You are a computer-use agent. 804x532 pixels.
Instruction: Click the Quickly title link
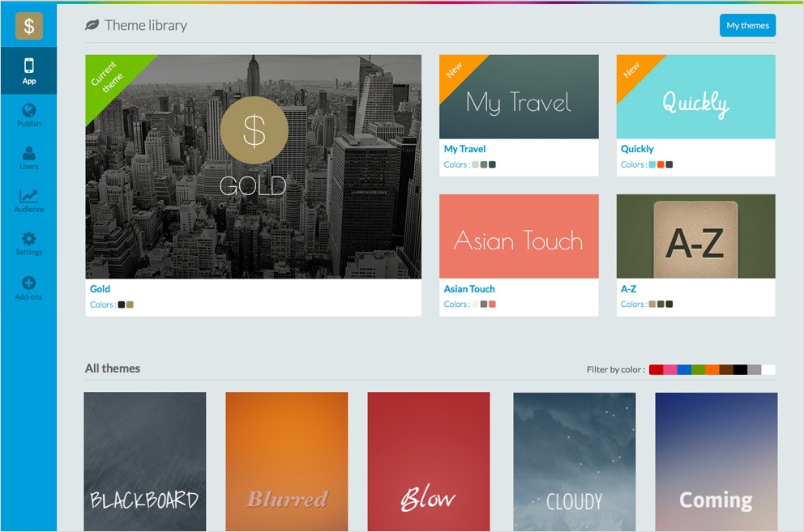(x=637, y=149)
